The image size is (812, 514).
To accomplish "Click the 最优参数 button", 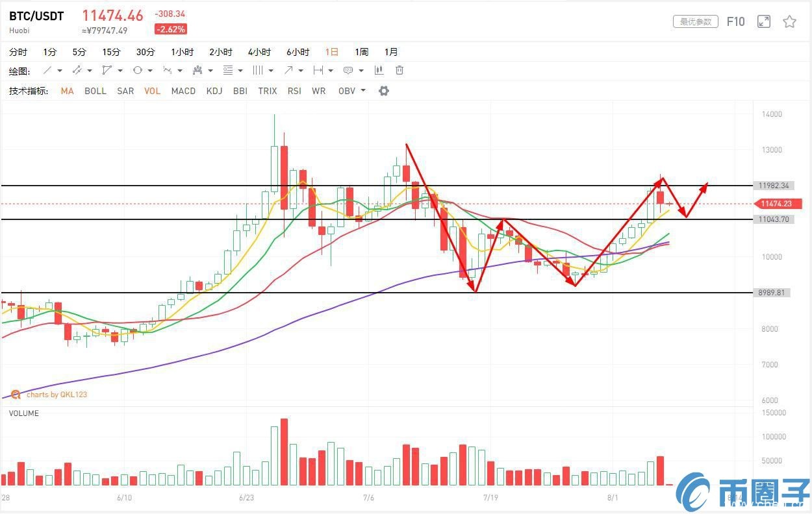I will (695, 21).
